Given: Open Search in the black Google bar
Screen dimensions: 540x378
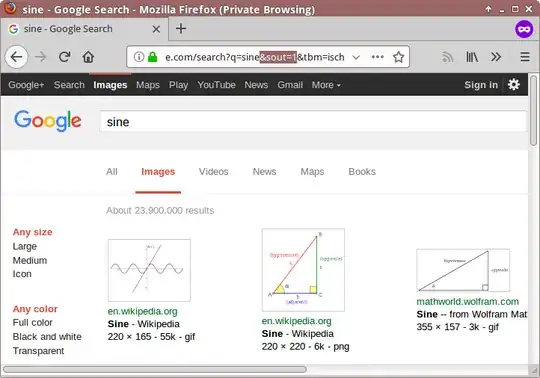Looking at the screenshot, I should pyautogui.click(x=69, y=85).
